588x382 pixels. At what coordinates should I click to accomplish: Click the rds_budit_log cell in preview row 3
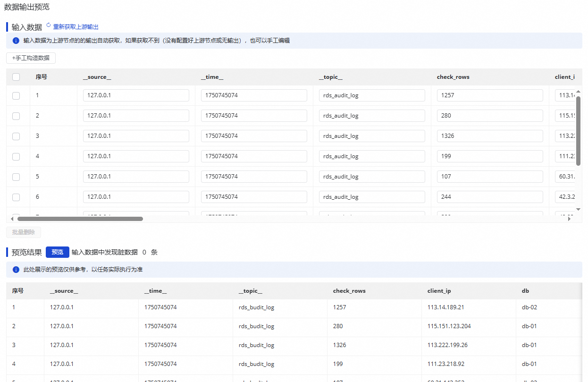pyautogui.click(x=257, y=345)
